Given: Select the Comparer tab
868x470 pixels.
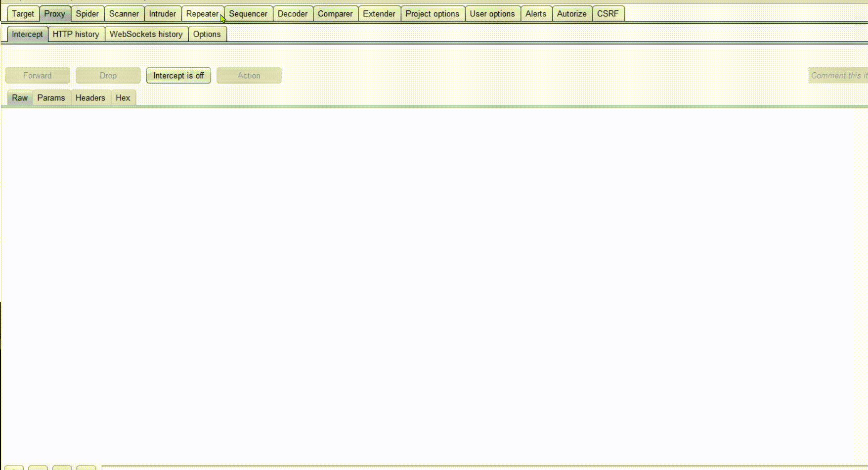Looking at the screenshot, I should click(335, 14).
